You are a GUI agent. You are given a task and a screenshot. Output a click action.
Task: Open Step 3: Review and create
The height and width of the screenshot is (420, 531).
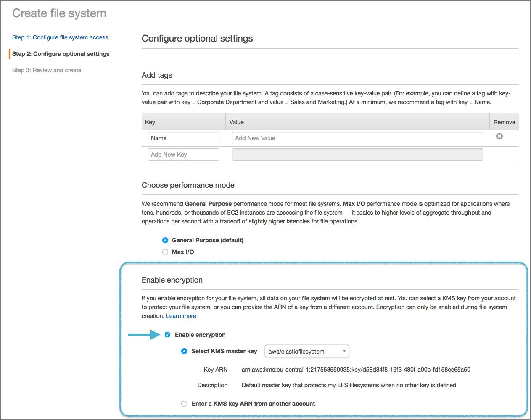tap(47, 70)
